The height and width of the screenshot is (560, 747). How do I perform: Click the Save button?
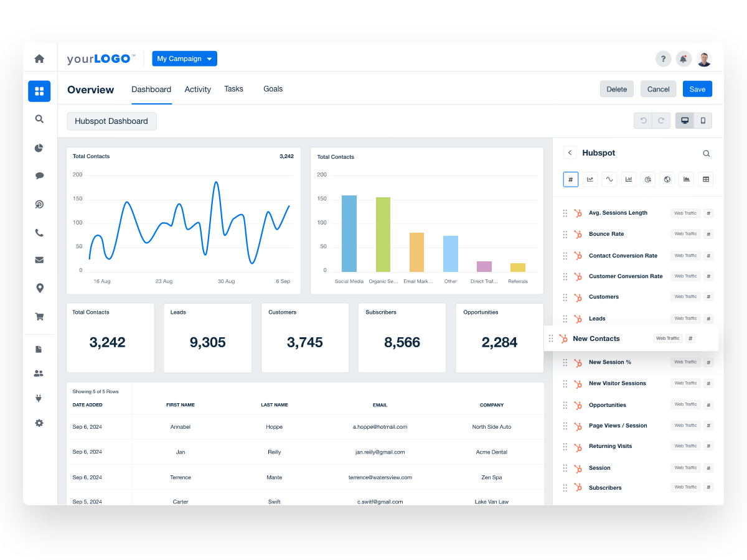[x=697, y=89]
